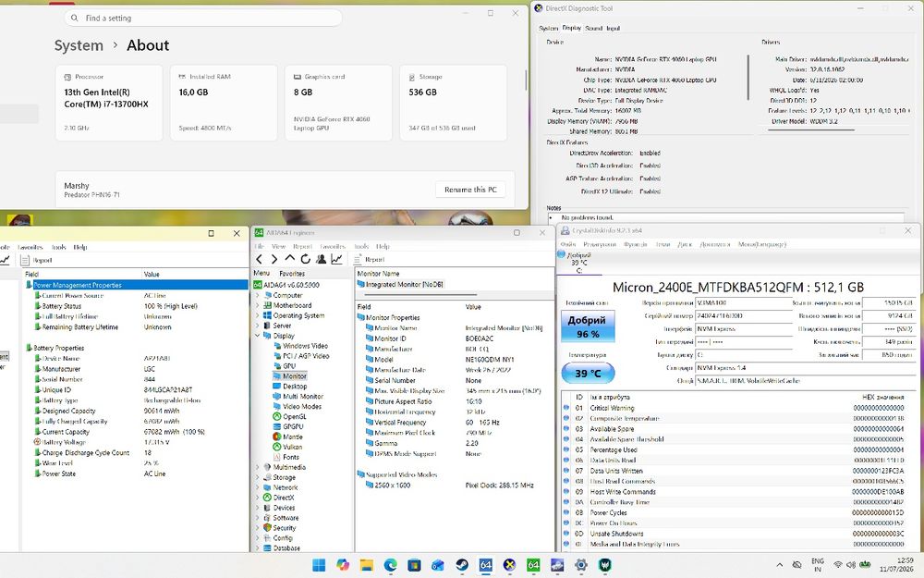Image resolution: width=924 pixels, height=578 pixels.
Task: Open the Favorites tab in AIDA64
Action: (x=292, y=274)
